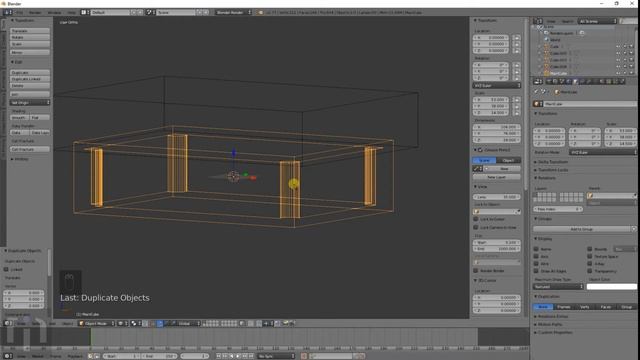Click the Scene selector field in the header
This screenshot has height=360, width=640.
coord(176,13)
